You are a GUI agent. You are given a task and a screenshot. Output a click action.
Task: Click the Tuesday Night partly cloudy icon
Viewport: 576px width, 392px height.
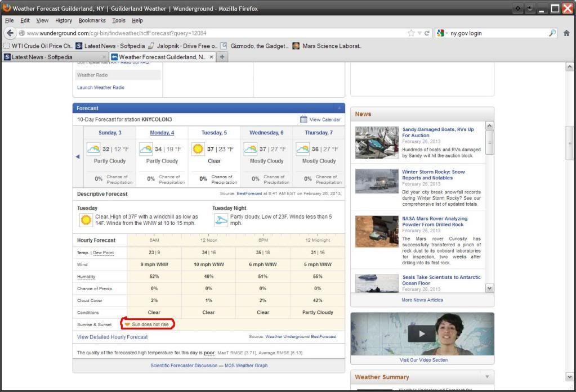pos(221,220)
